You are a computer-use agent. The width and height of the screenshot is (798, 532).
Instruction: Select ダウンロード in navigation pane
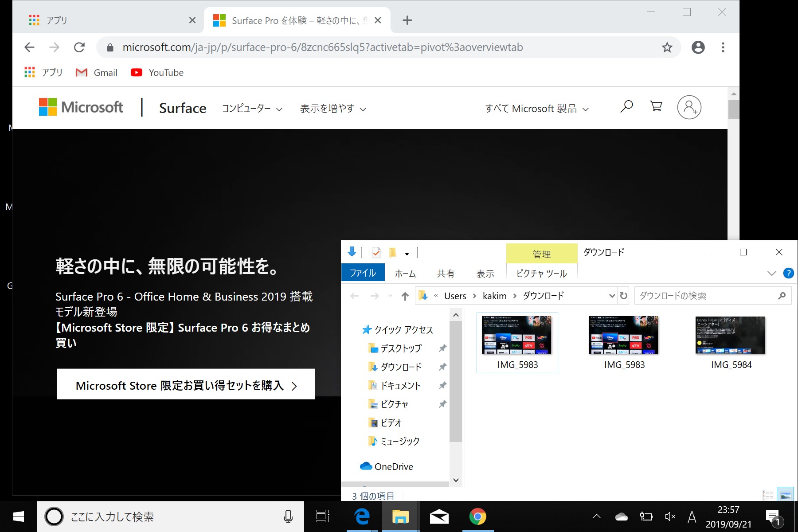[x=395, y=367]
